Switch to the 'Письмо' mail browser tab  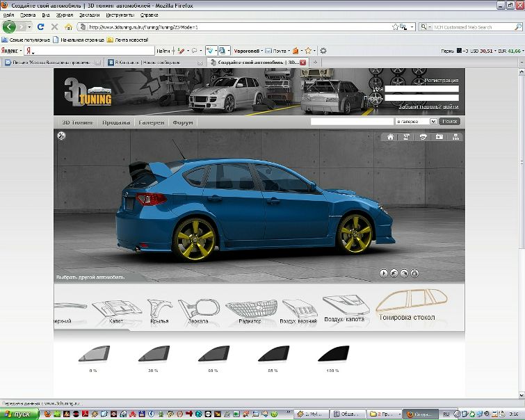pyautogui.click(x=52, y=63)
